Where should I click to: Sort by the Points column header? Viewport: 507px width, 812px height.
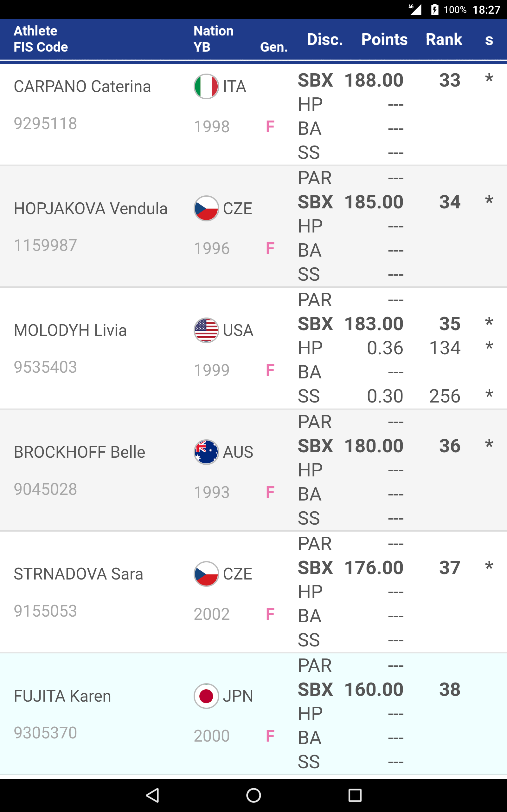coord(384,40)
